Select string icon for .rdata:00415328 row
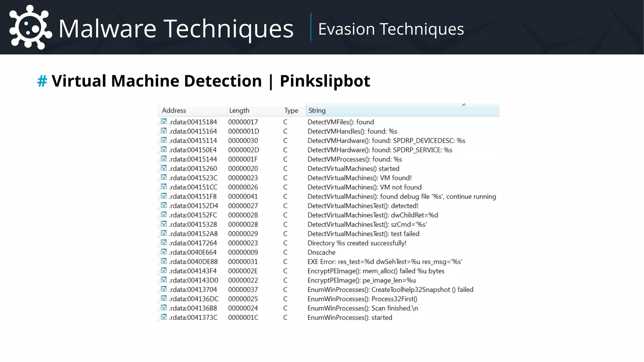The width and height of the screenshot is (644, 362). 164,224
